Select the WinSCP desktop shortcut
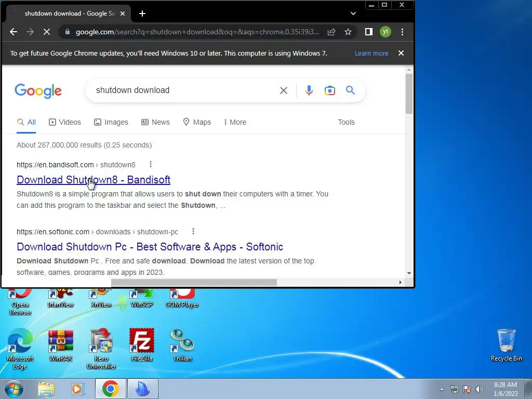The image size is (532, 399). 142,298
